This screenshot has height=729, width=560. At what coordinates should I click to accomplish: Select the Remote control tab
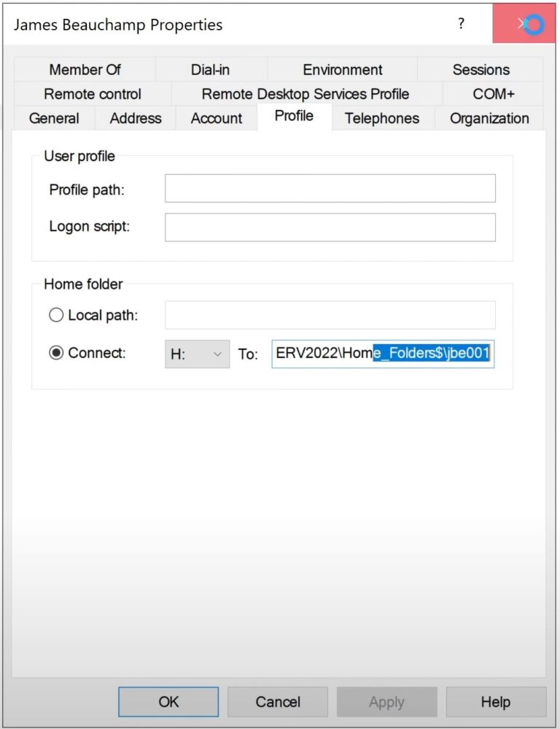93,94
